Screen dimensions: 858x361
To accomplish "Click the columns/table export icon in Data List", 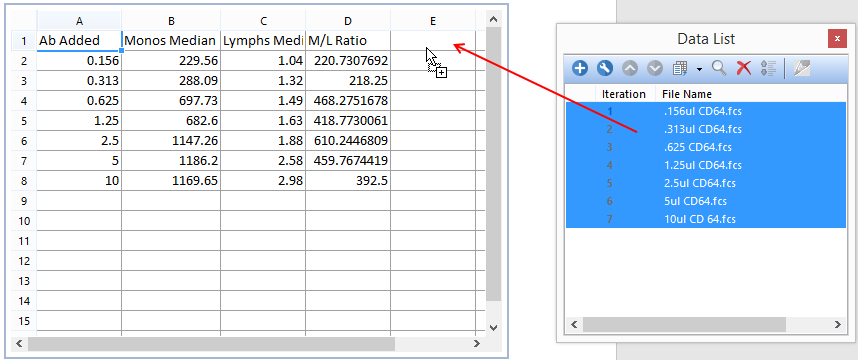I will pos(680,68).
